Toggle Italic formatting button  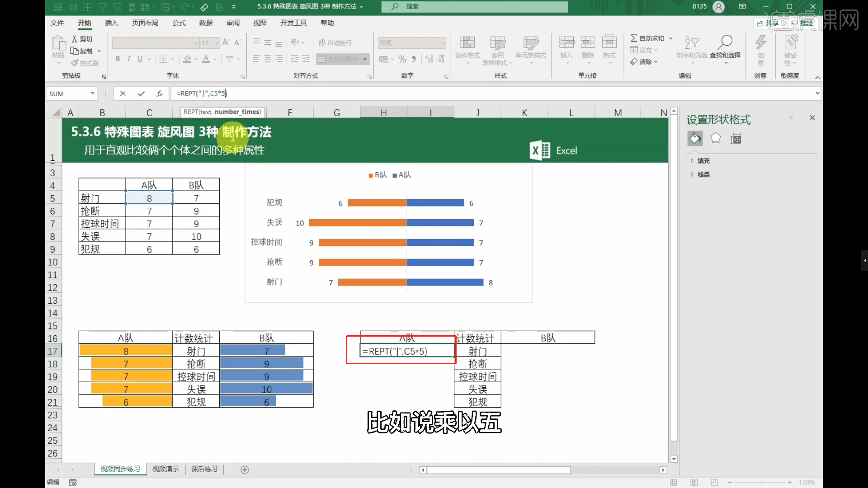point(129,59)
